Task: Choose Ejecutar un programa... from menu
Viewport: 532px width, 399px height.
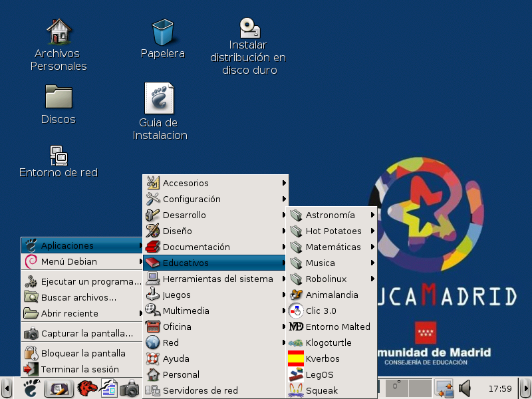Action: coord(82,281)
